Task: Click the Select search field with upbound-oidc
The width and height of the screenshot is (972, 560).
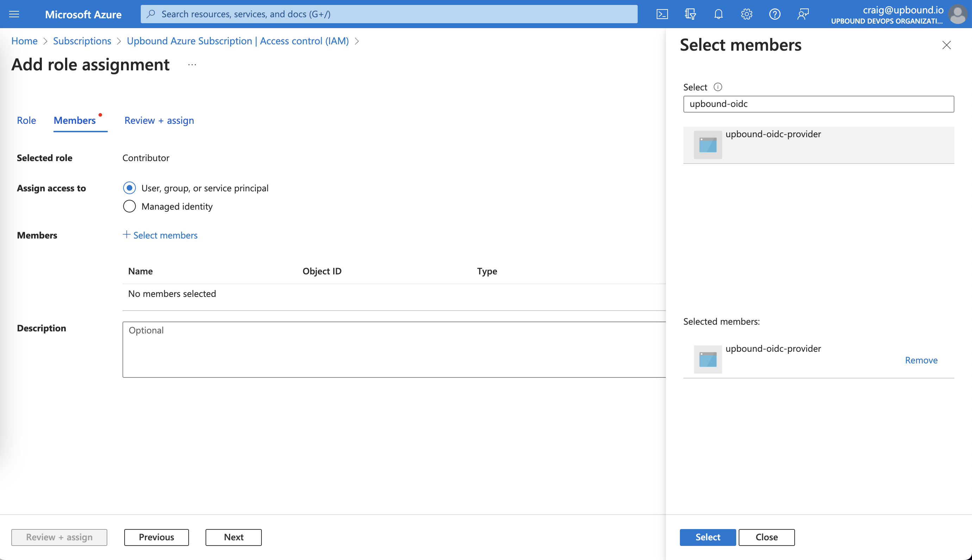Action: (x=818, y=104)
